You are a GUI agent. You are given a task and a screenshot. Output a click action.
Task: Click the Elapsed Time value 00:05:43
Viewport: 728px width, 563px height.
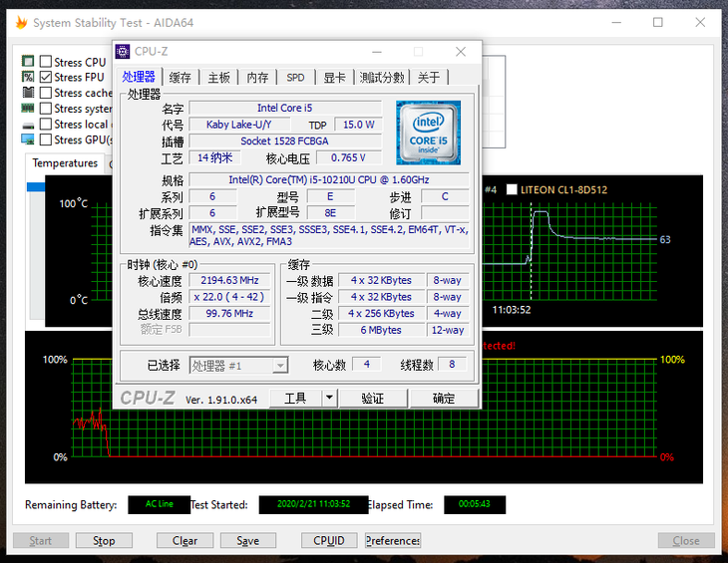point(475,504)
